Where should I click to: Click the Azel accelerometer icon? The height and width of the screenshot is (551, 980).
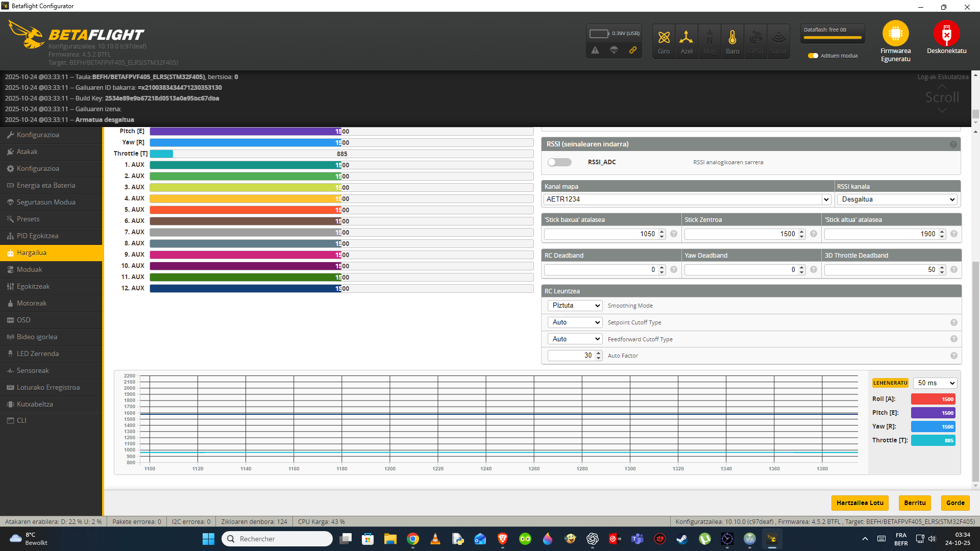tap(687, 38)
